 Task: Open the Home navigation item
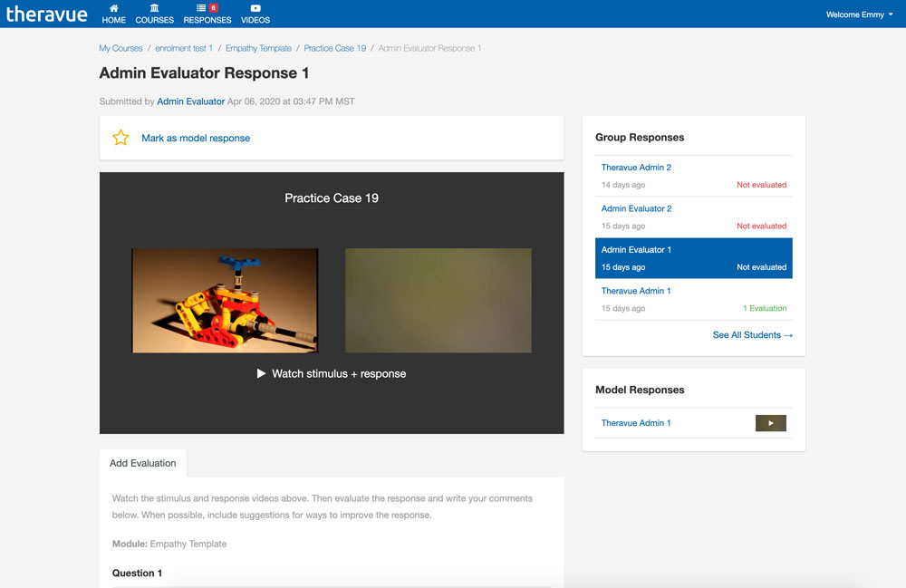114,14
